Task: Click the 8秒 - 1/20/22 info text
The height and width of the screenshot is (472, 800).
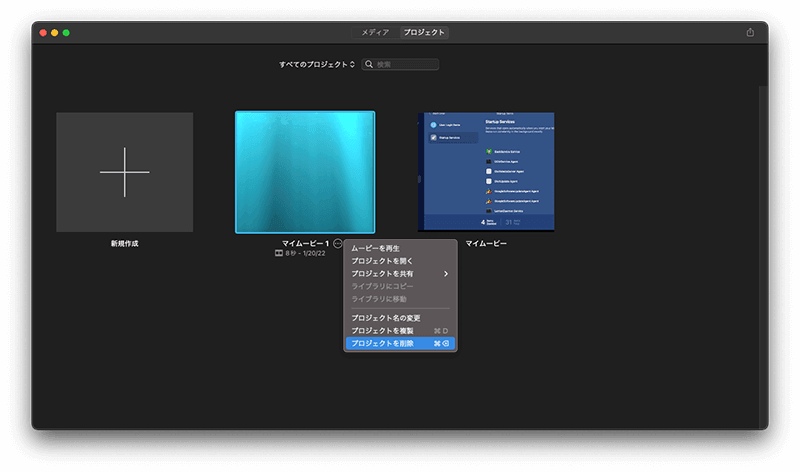Action: click(x=305, y=253)
